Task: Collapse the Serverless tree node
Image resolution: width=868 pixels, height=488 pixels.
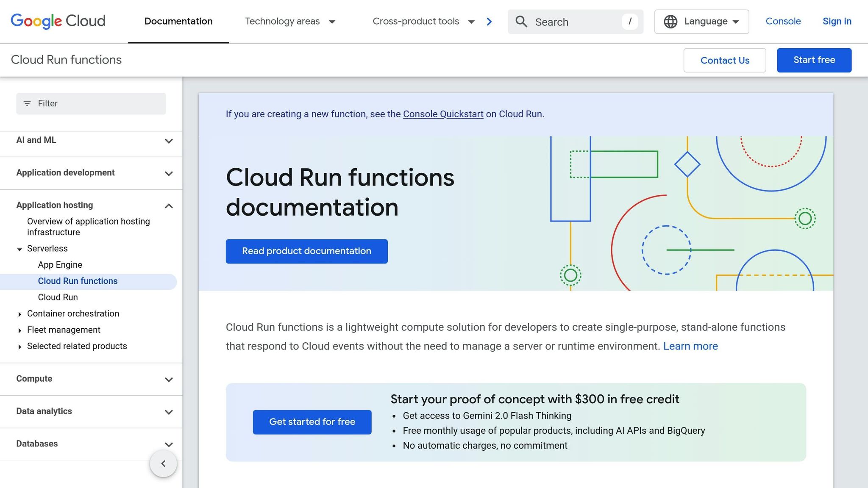Action: click(19, 249)
